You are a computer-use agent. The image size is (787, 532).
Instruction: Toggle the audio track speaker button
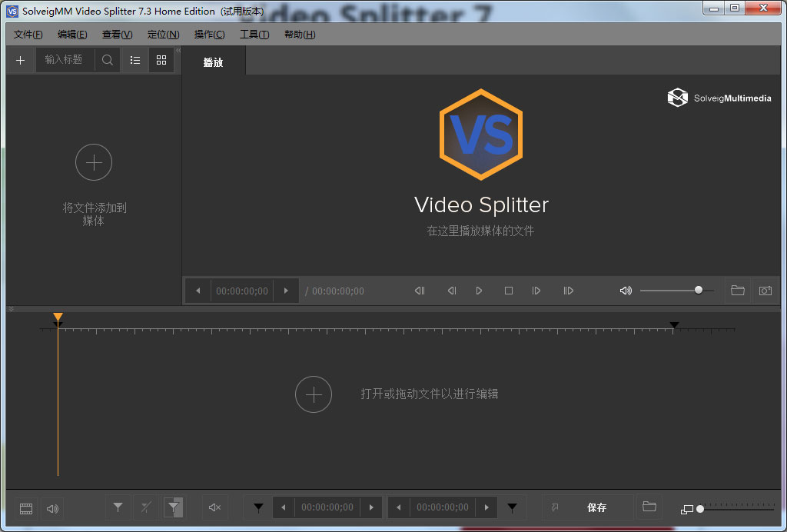tap(51, 508)
